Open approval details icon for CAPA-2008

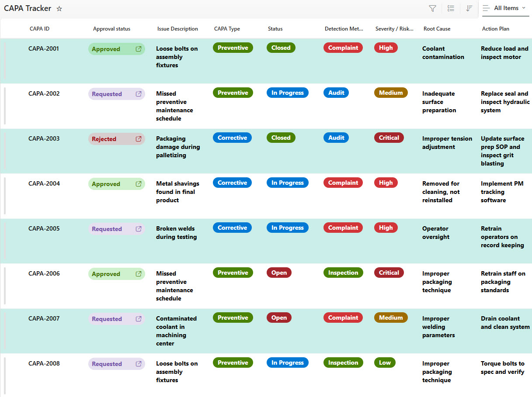[139, 364]
